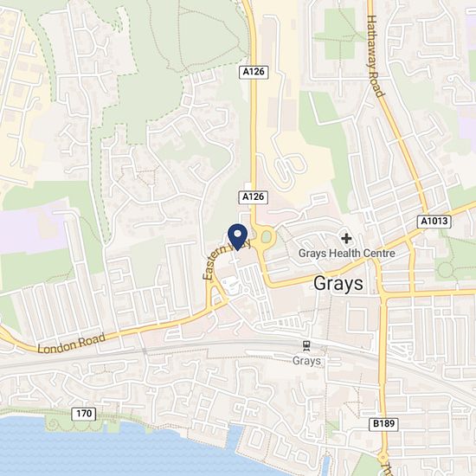Viewport: 476px width, 476px height.
Task: Click the Hathaway Road label
Action: tap(376, 56)
